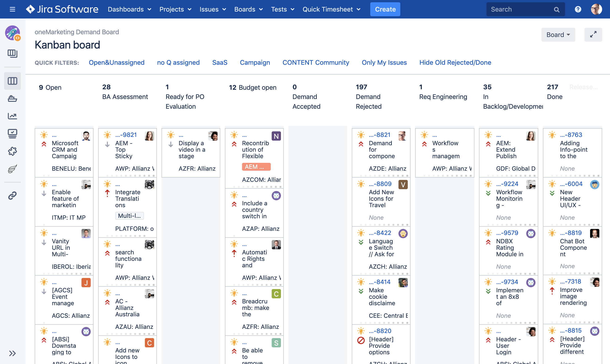Click 'Vanity URL in Multi-' card title

tap(61, 248)
